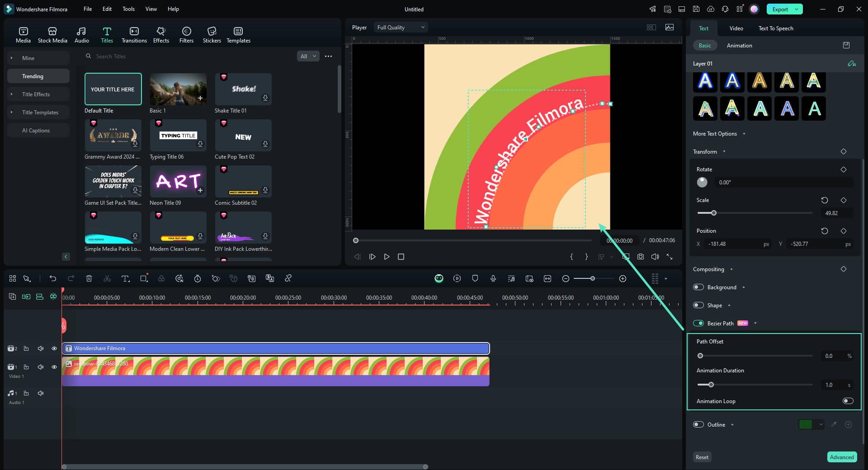
Task: Hide the Wondershare Filmora title track
Action: click(54, 348)
